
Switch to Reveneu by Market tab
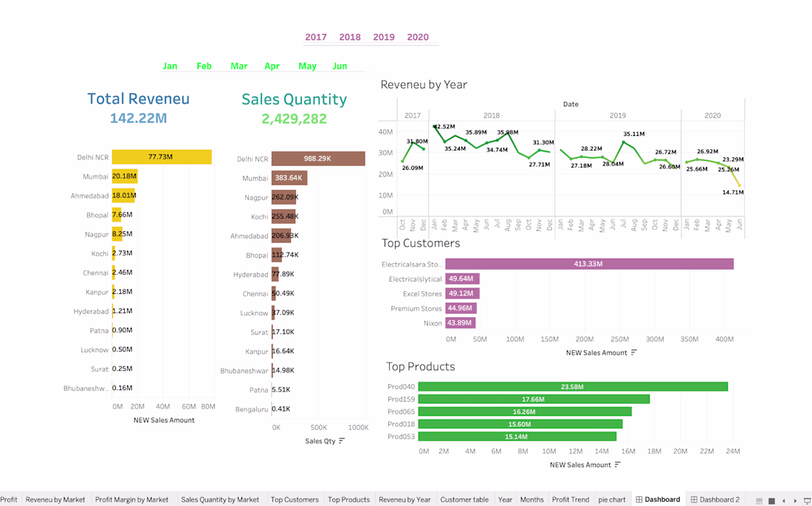(x=55, y=500)
